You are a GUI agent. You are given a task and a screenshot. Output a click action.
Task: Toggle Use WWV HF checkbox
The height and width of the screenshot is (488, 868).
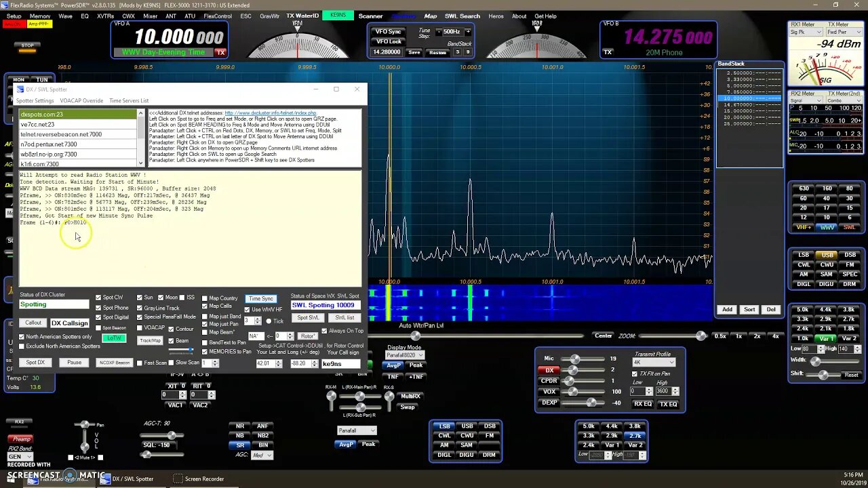click(x=248, y=310)
